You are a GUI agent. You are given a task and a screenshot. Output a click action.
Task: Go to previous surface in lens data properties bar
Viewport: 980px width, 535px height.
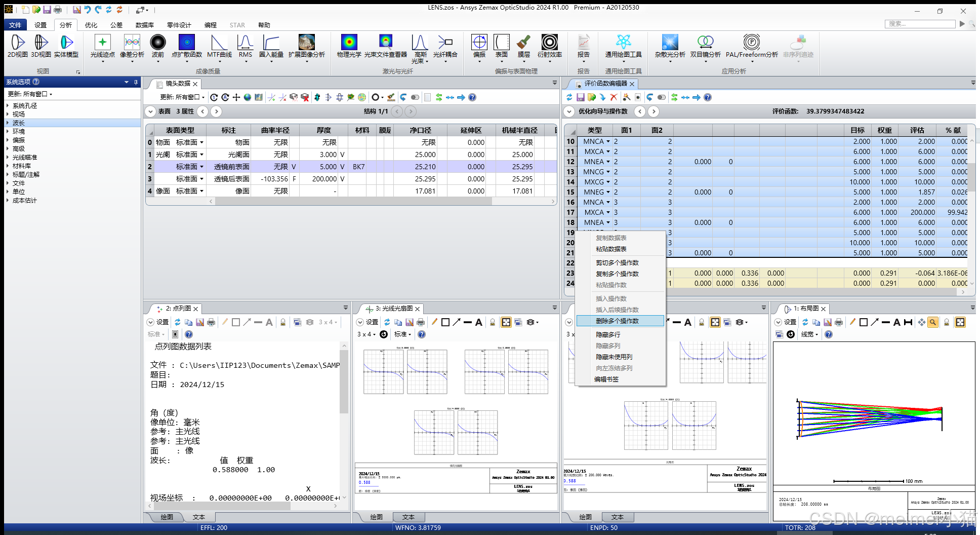(202, 111)
